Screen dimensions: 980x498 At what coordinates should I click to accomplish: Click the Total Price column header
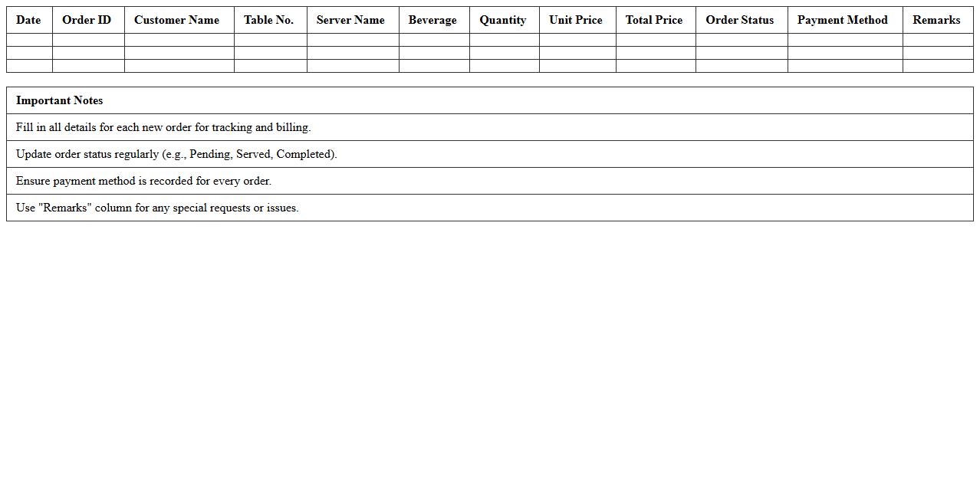pos(653,20)
